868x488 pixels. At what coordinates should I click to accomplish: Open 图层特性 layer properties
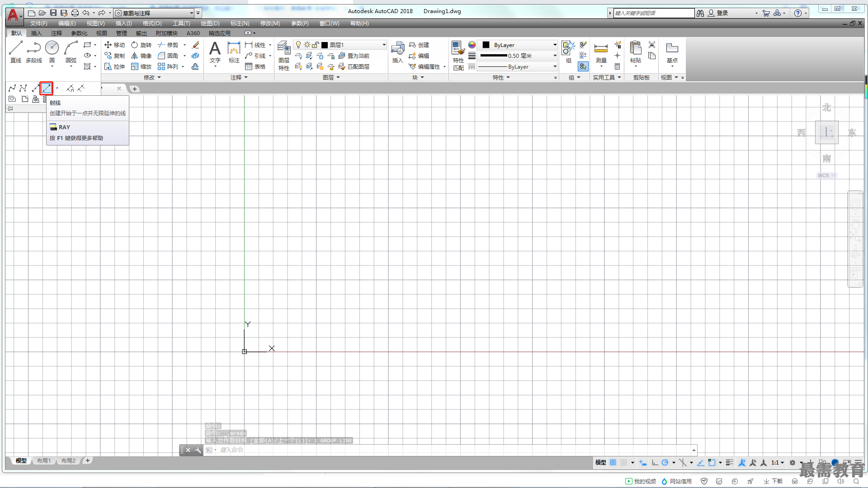coord(284,55)
